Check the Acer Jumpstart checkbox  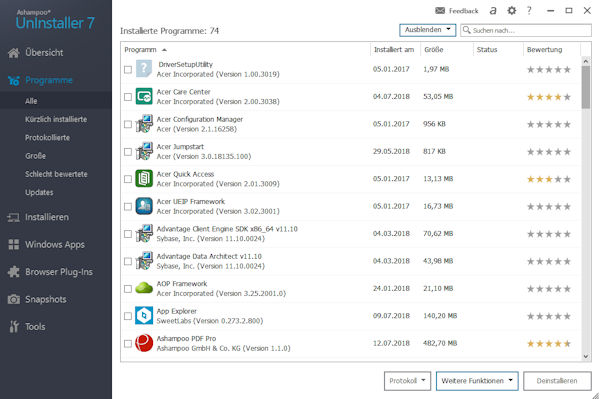(x=128, y=152)
